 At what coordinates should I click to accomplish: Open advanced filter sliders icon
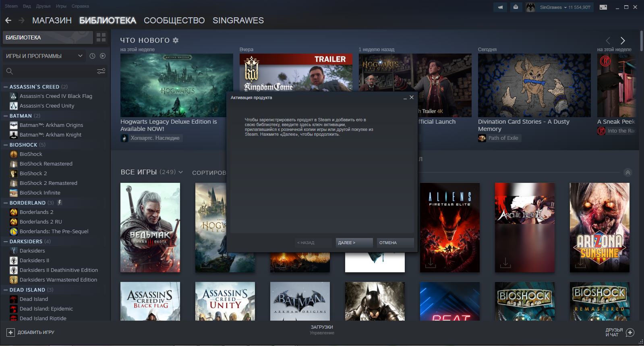coord(101,71)
